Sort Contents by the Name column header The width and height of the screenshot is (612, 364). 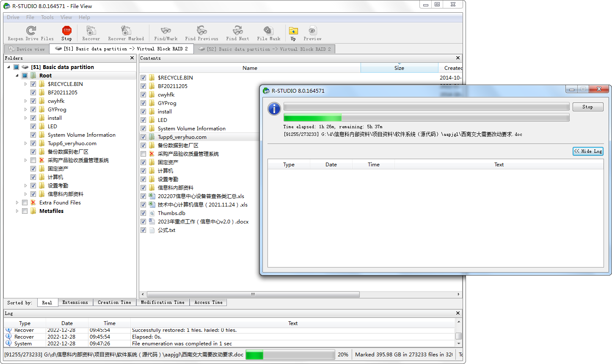(250, 68)
